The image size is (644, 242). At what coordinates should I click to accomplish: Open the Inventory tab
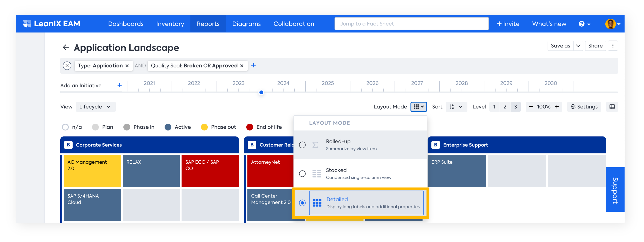click(170, 24)
